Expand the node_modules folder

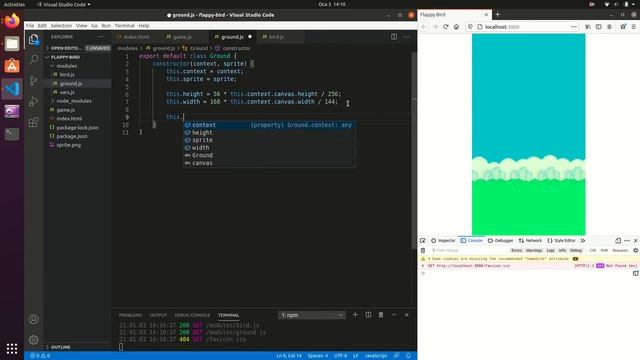click(77, 101)
